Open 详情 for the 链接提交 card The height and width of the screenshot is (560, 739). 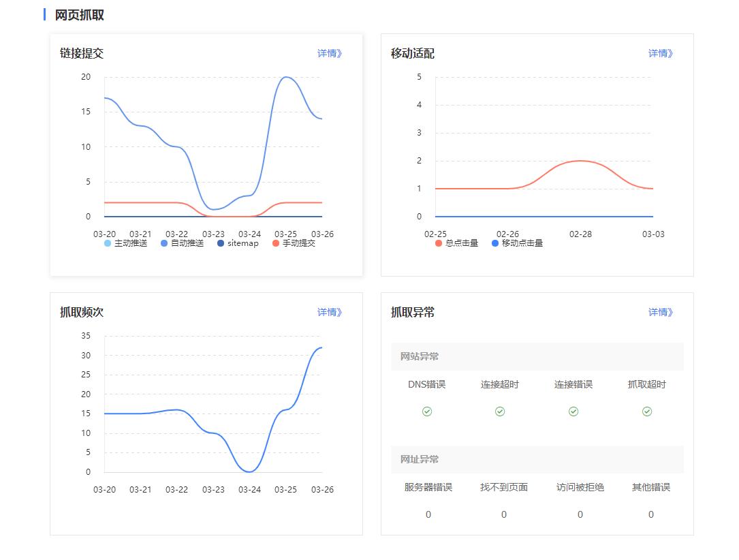(x=330, y=53)
